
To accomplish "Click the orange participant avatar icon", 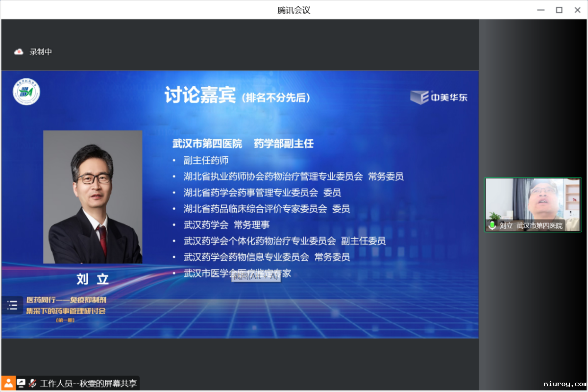I will (8, 383).
